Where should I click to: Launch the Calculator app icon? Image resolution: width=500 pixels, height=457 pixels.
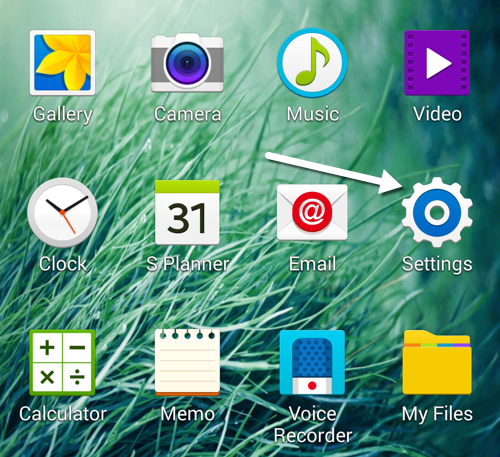click(x=62, y=362)
